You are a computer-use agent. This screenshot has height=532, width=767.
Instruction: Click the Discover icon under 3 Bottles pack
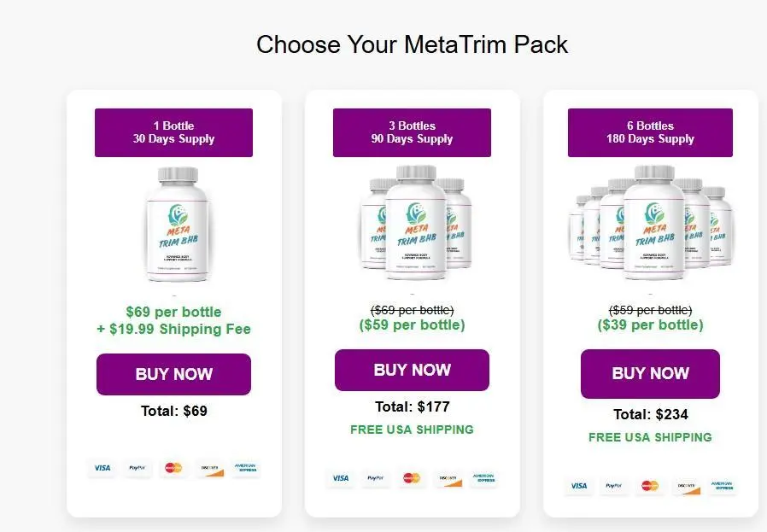[x=449, y=478]
